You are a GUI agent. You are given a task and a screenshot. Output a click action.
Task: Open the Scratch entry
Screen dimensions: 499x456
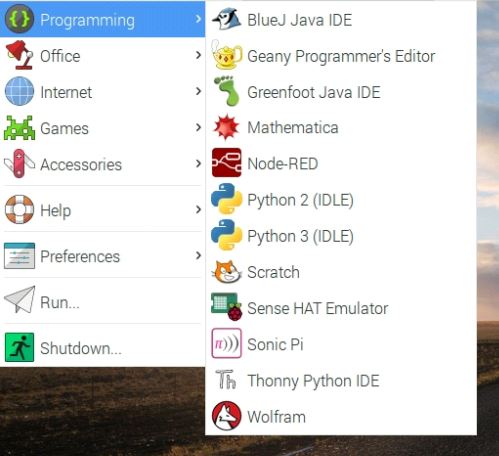tap(341, 272)
